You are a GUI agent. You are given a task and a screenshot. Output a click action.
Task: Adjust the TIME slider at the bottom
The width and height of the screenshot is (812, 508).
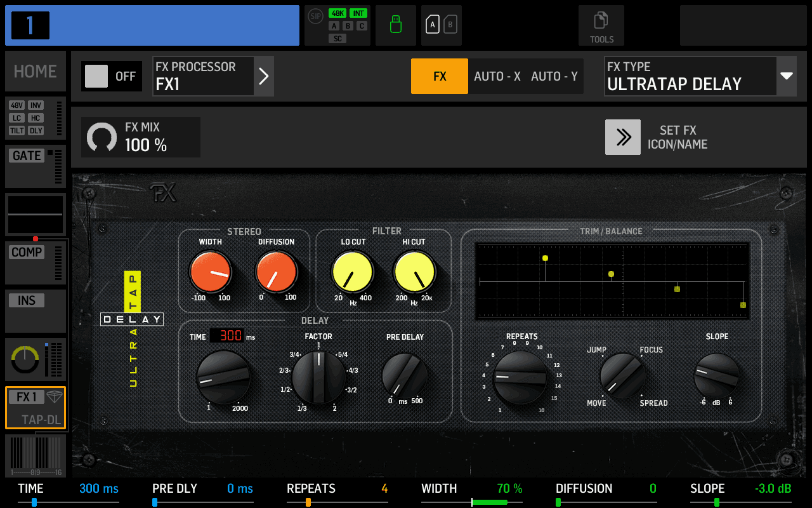point(69,502)
